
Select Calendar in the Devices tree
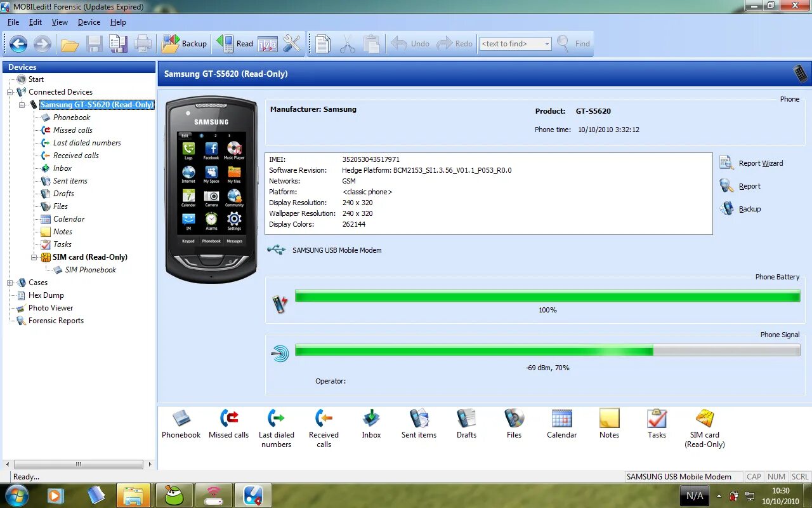click(69, 219)
